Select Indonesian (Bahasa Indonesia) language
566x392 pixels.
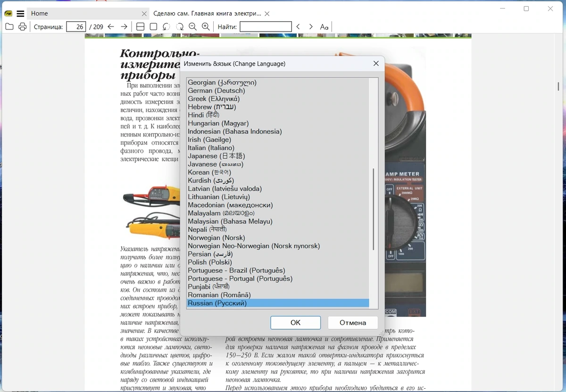pyautogui.click(x=278, y=131)
